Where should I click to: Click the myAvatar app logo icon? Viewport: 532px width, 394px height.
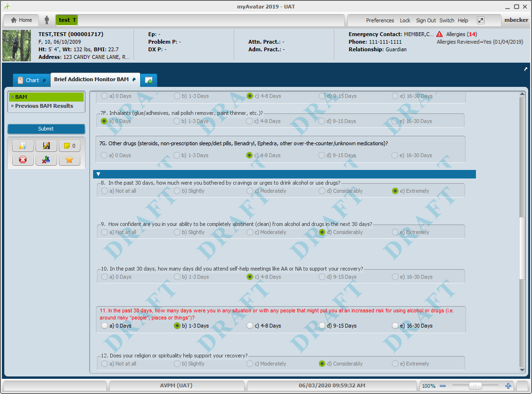click(7, 7)
